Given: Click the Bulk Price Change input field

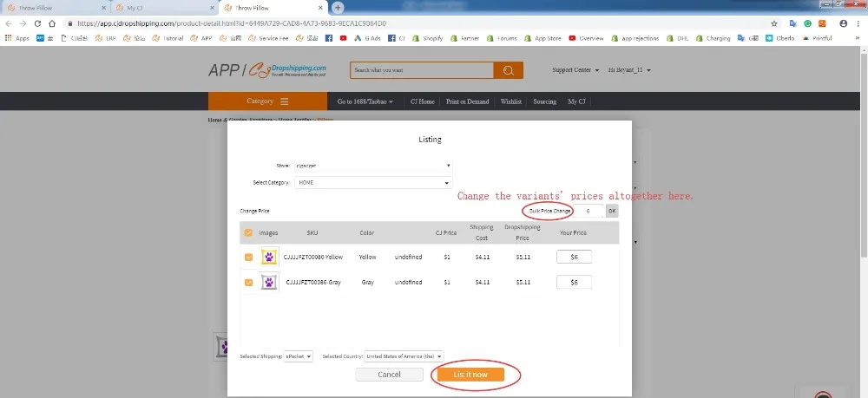Looking at the screenshot, I should [588, 211].
